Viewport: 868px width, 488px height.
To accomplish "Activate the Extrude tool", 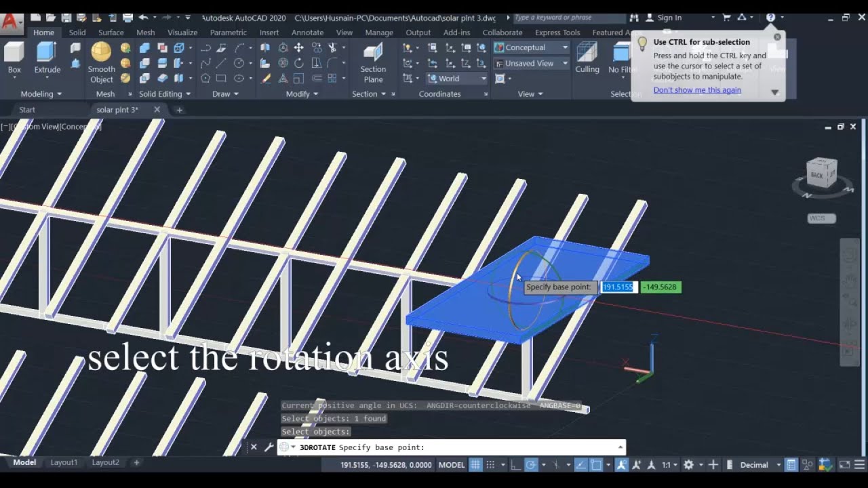I will click(x=47, y=58).
